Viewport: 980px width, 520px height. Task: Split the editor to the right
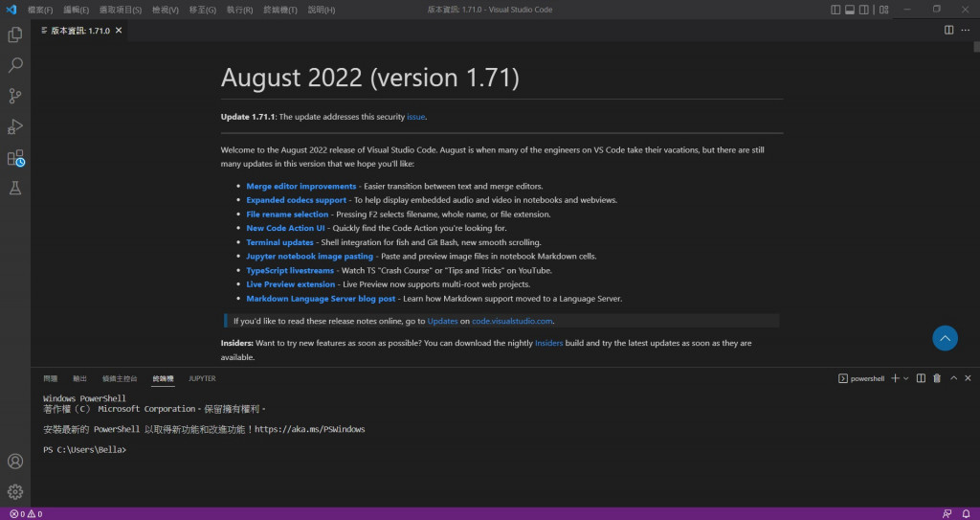[948, 30]
